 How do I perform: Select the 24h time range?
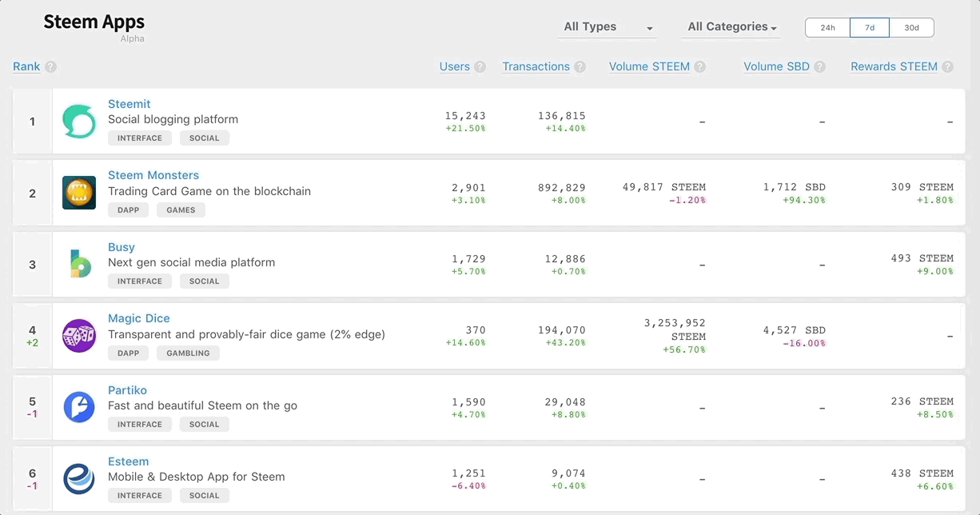pyautogui.click(x=827, y=27)
